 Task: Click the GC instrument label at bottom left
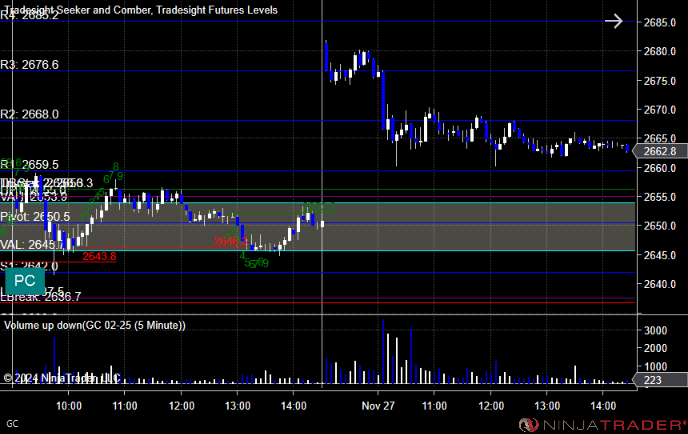click(12, 424)
